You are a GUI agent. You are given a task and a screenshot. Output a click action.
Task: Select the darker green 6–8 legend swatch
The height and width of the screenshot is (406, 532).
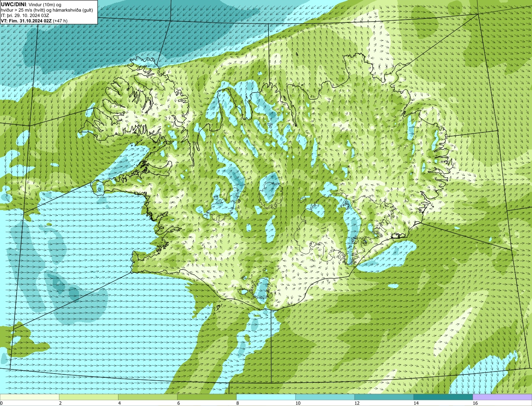click(207, 397)
